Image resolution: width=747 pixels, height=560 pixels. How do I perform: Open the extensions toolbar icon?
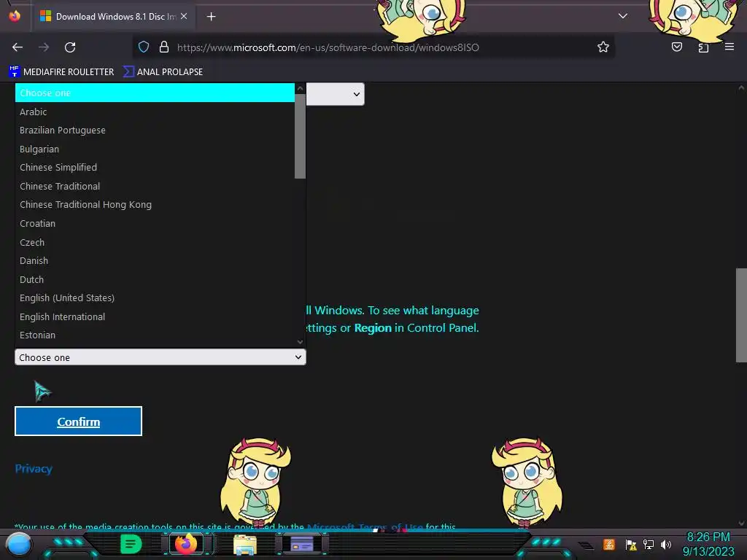pos(703,47)
